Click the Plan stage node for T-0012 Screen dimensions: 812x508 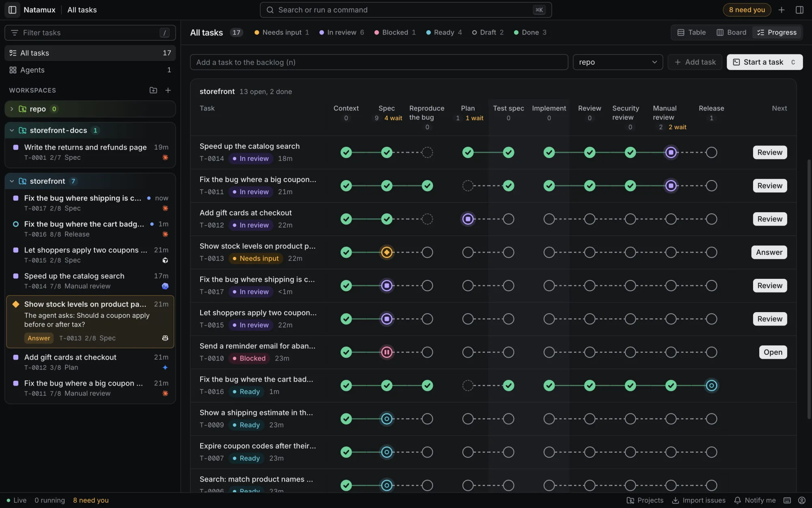tap(468, 219)
